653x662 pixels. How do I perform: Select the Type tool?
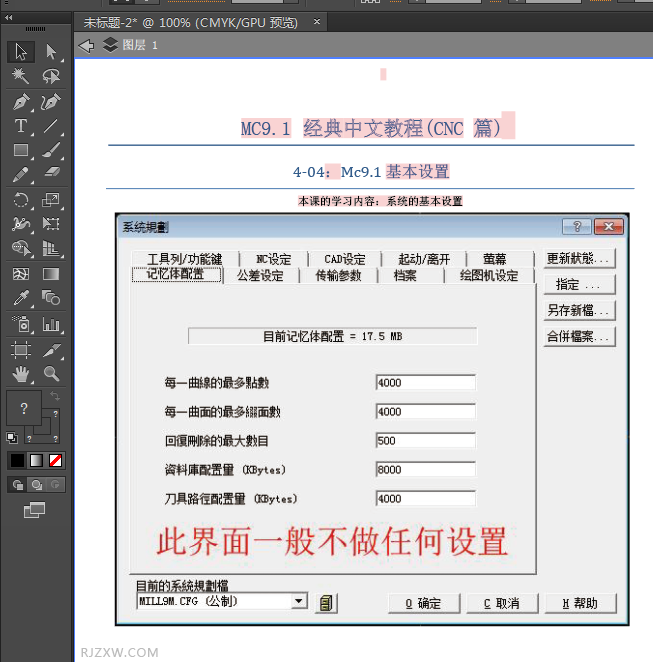pyautogui.click(x=21, y=126)
